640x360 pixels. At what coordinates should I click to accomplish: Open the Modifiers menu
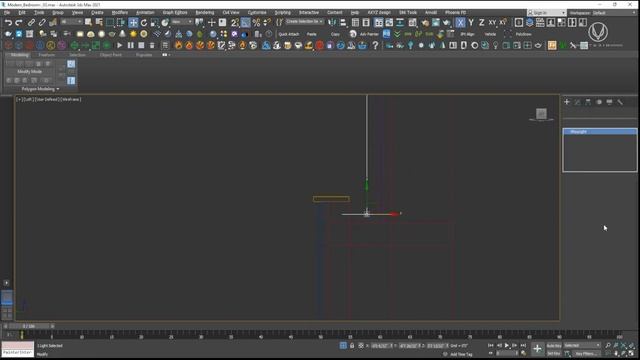(120, 13)
